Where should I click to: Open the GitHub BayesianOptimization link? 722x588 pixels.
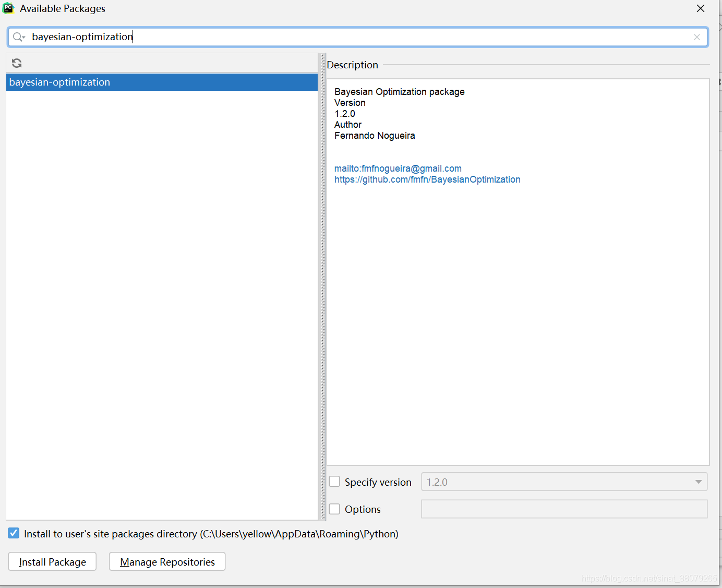(x=427, y=179)
